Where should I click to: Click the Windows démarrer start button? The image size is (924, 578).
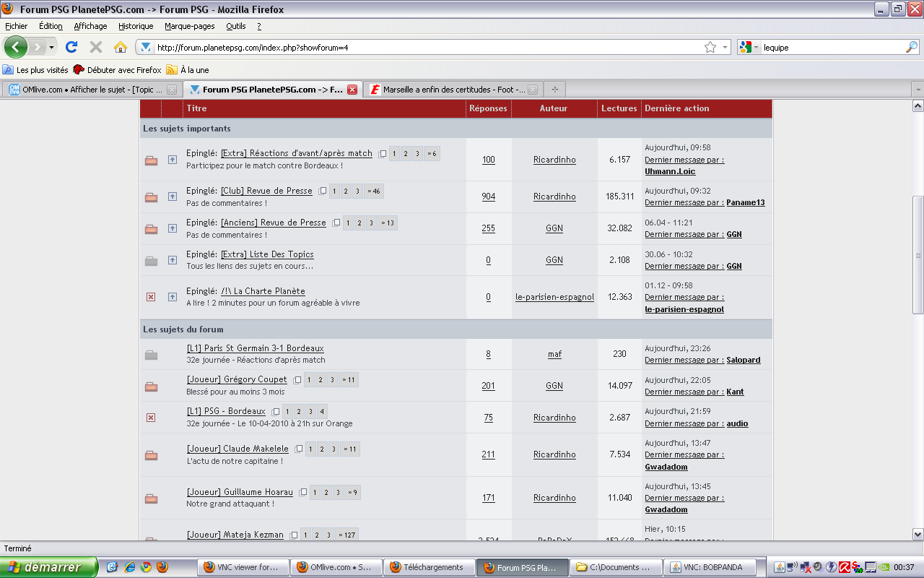coord(49,567)
